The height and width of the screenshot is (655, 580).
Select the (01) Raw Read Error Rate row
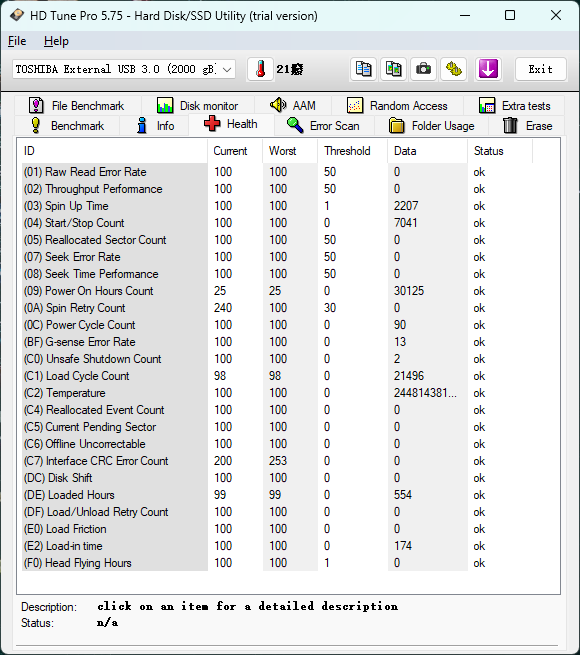[x=277, y=172]
